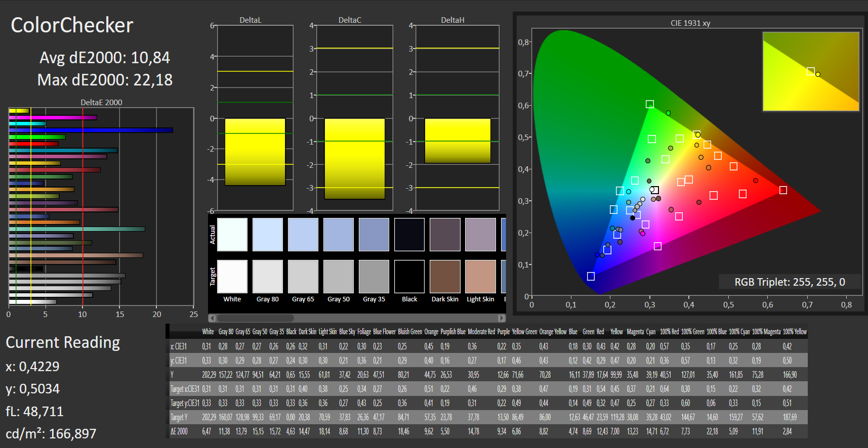Click the Dark Skin column header in data table

[x=307, y=332]
